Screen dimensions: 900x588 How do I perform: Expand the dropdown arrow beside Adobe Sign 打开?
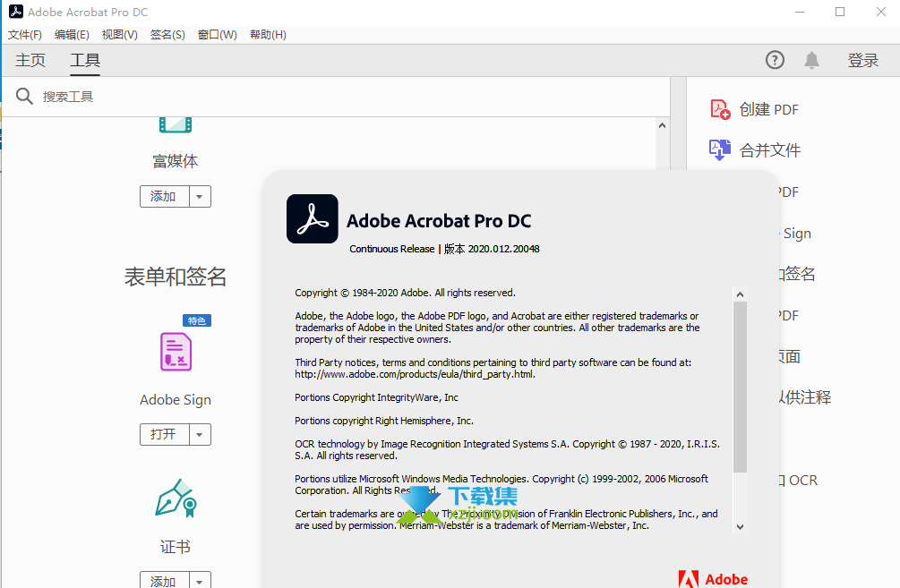coord(200,434)
